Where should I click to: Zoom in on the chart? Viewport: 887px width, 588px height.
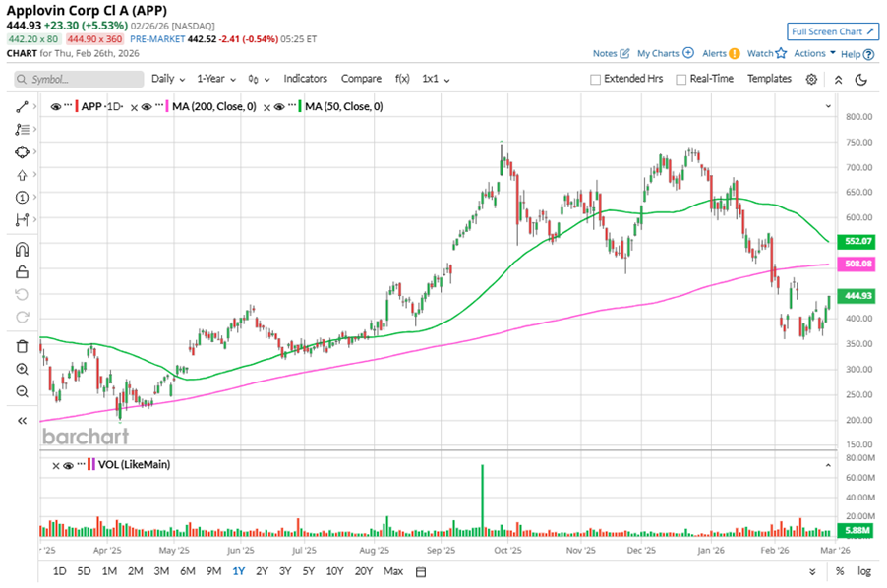pyautogui.click(x=22, y=369)
